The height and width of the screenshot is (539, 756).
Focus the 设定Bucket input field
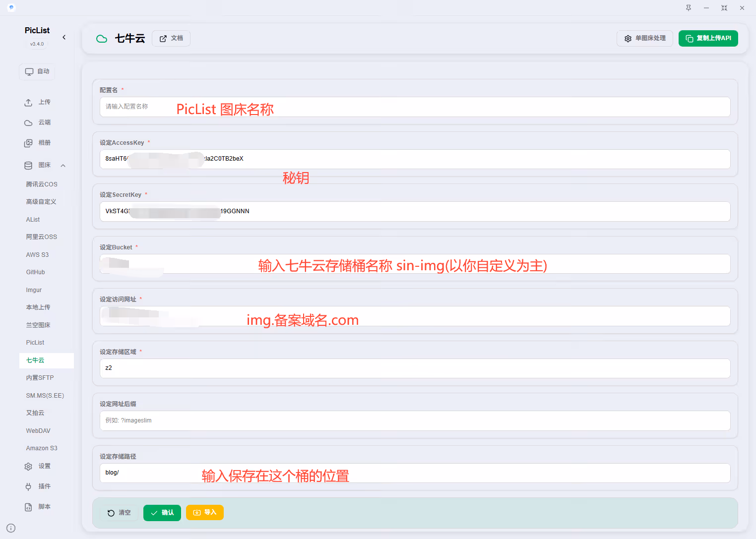click(415, 264)
